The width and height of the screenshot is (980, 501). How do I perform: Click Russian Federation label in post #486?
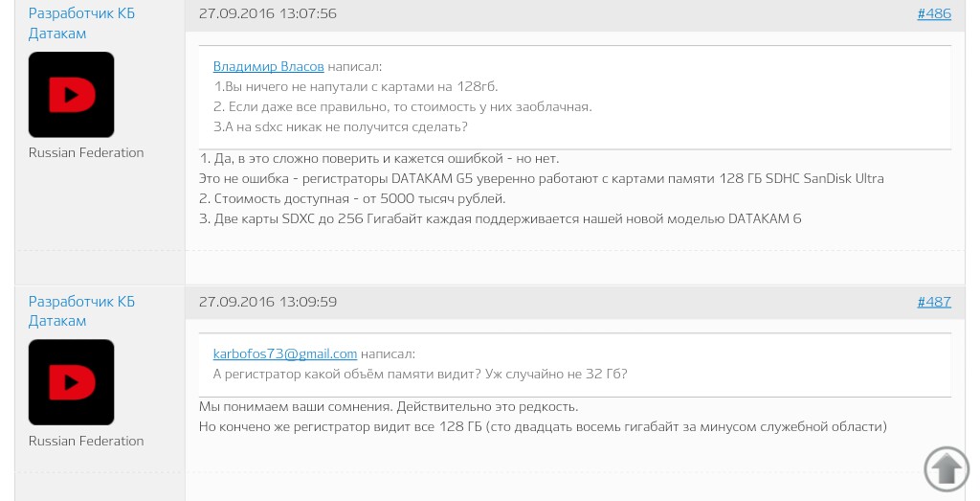[86, 152]
